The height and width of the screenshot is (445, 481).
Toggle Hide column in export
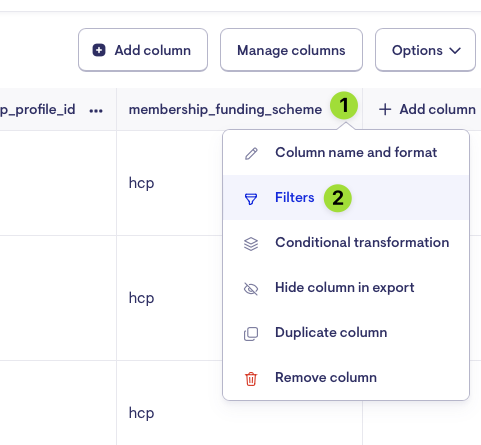(346, 287)
